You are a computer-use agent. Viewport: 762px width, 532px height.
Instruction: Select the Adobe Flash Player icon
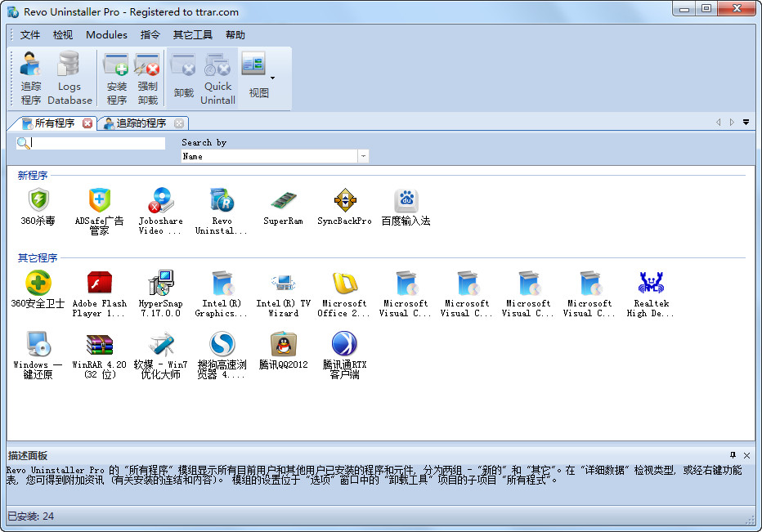[x=99, y=294]
